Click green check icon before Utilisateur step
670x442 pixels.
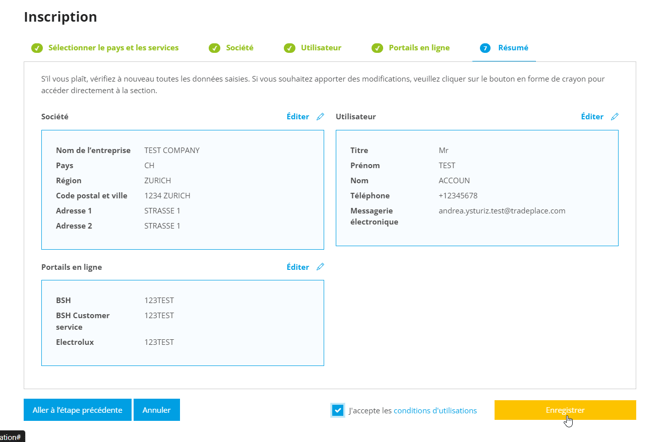click(289, 48)
